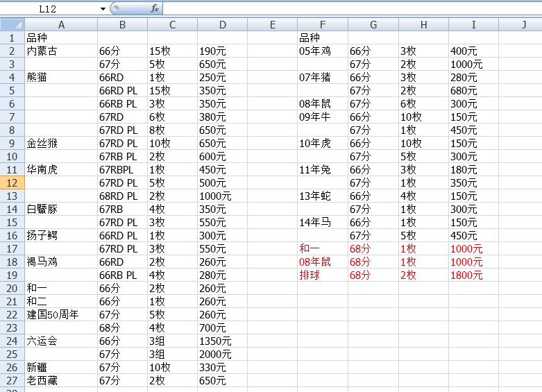The height and width of the screenshot is (392, 542).
Task: Click inside the formula bar
Action: click(x=347, y=8)
